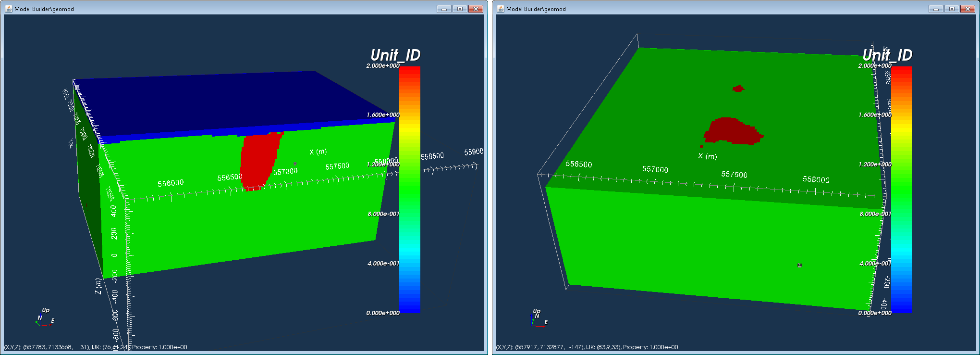Maximize the left Model Builder window

click(x=460, y=9)
